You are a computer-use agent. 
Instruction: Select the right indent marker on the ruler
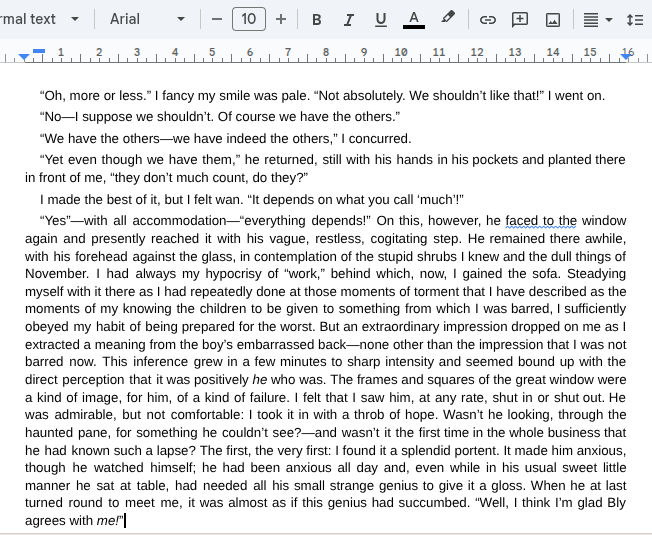pos(626,57)
